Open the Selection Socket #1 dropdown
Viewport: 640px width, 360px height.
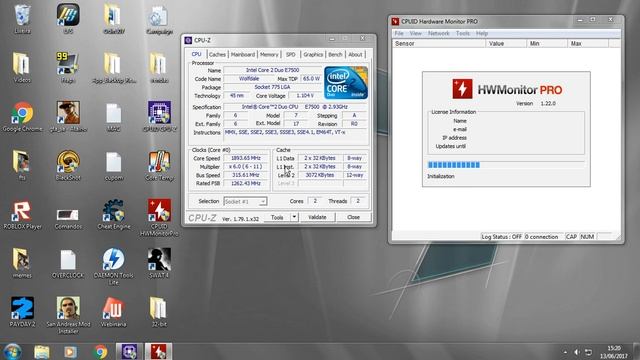245,201
